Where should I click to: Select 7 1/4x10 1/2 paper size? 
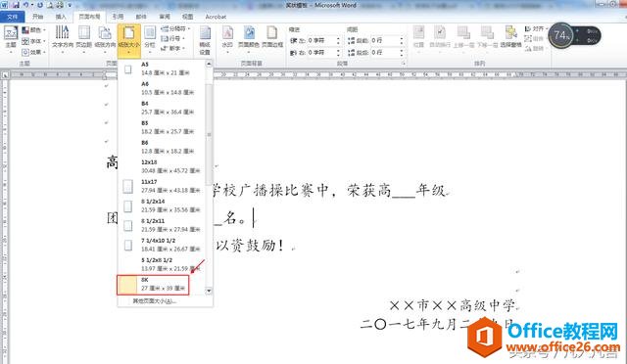point(162,245)
